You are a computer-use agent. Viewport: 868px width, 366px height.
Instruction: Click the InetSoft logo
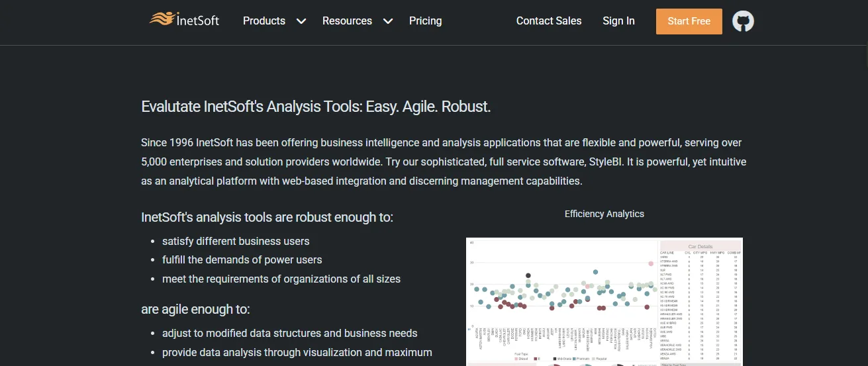point(184,20)
